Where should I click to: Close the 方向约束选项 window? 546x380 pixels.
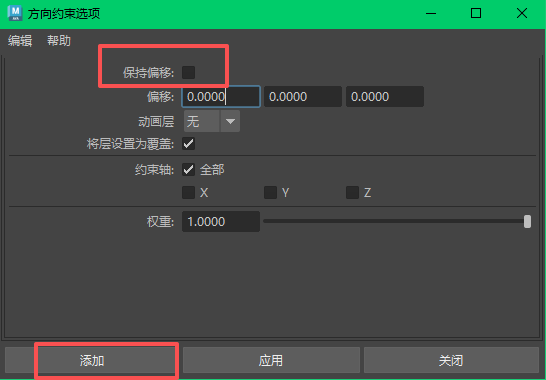click(522, 14)
